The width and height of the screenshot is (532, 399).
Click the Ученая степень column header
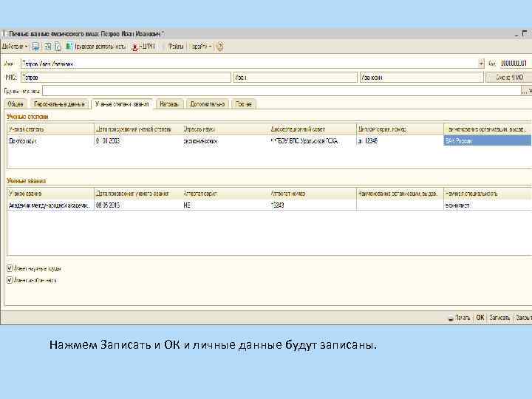click(x=50, y=129)
